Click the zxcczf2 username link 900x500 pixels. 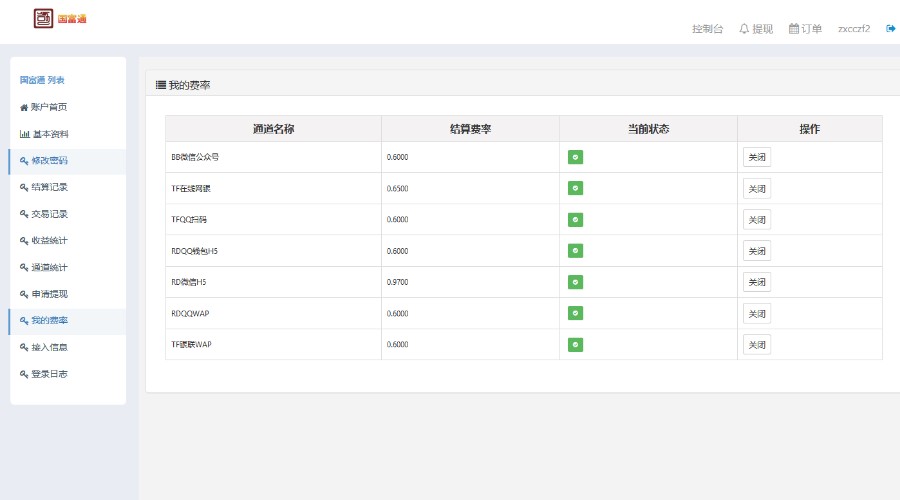[854, 29]
